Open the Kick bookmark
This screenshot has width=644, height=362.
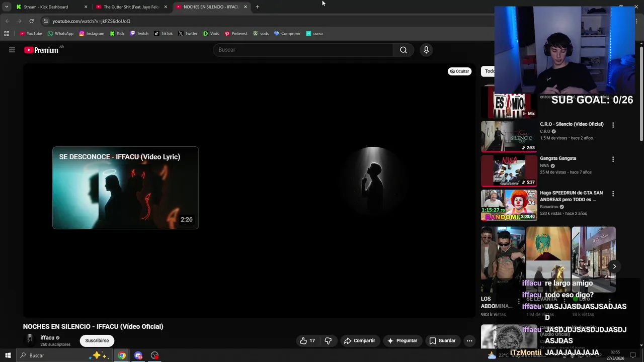click(117, 34)
